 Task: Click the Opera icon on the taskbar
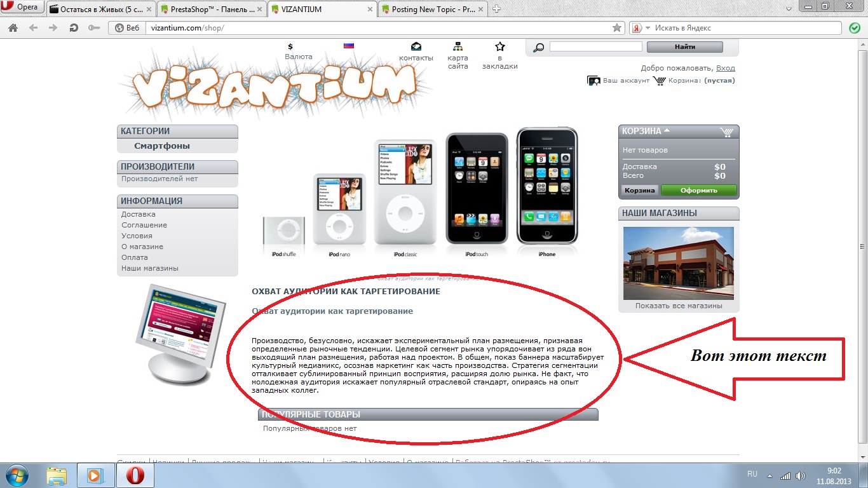pos(135,475)
